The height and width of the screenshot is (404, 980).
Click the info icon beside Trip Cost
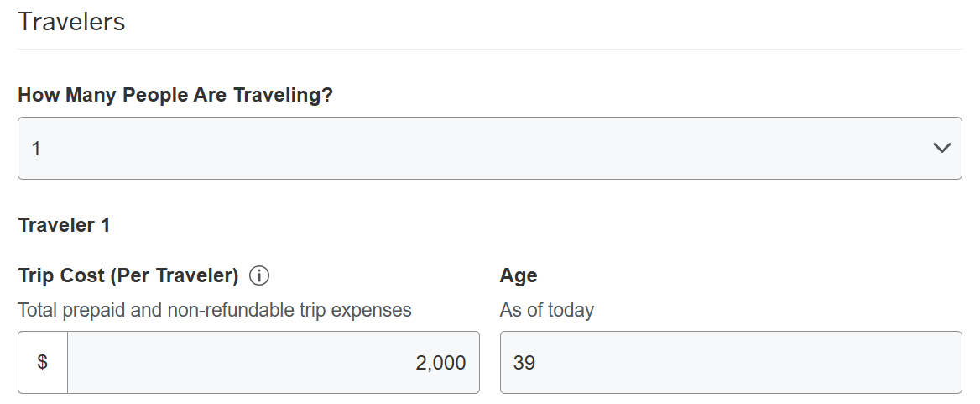pos(259,275)
